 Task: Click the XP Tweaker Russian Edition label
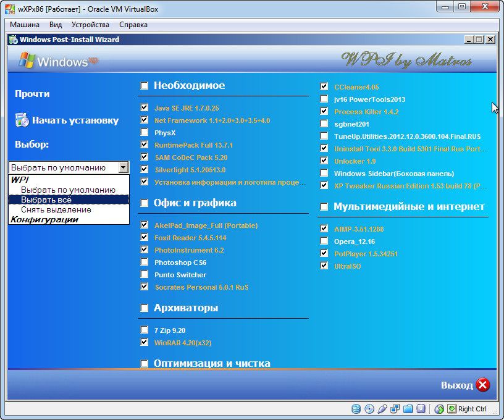[x=411, y=186]
